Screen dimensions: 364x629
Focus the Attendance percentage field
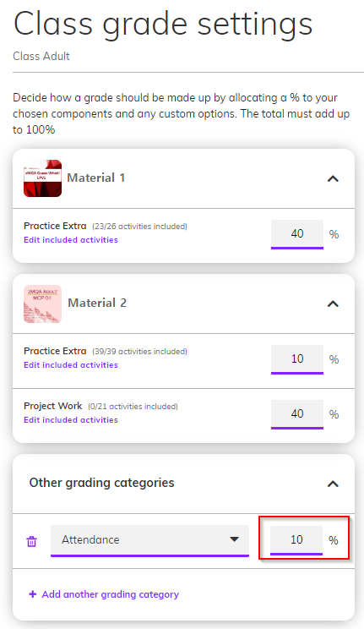click(x=296, y=540)
